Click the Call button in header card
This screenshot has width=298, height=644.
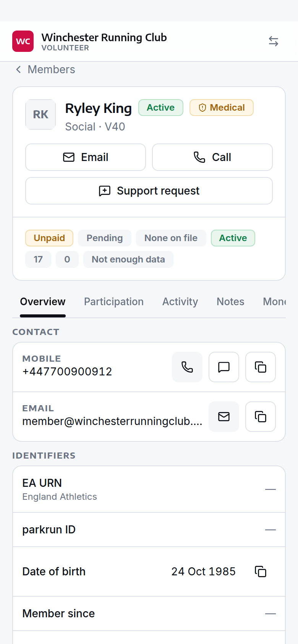click(212, 157)
